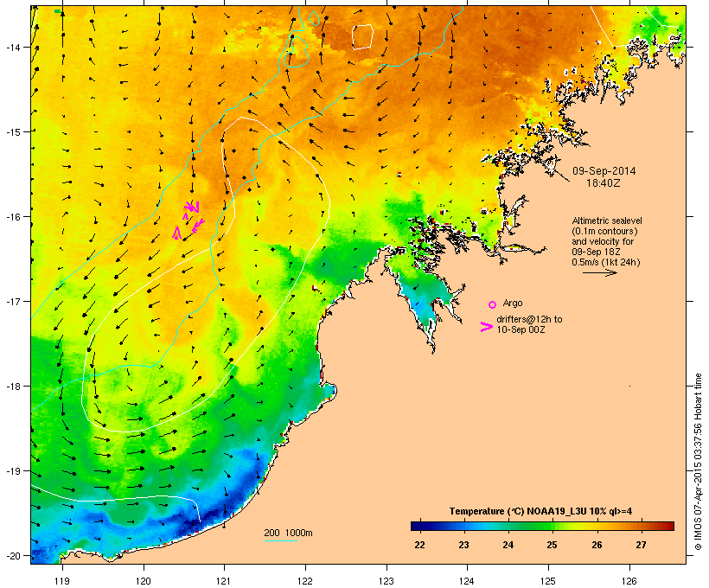Click the "119" longitude axis label
Image resolution: width=709 pixels, height=588 pixels.
click(x=62, y=581)
